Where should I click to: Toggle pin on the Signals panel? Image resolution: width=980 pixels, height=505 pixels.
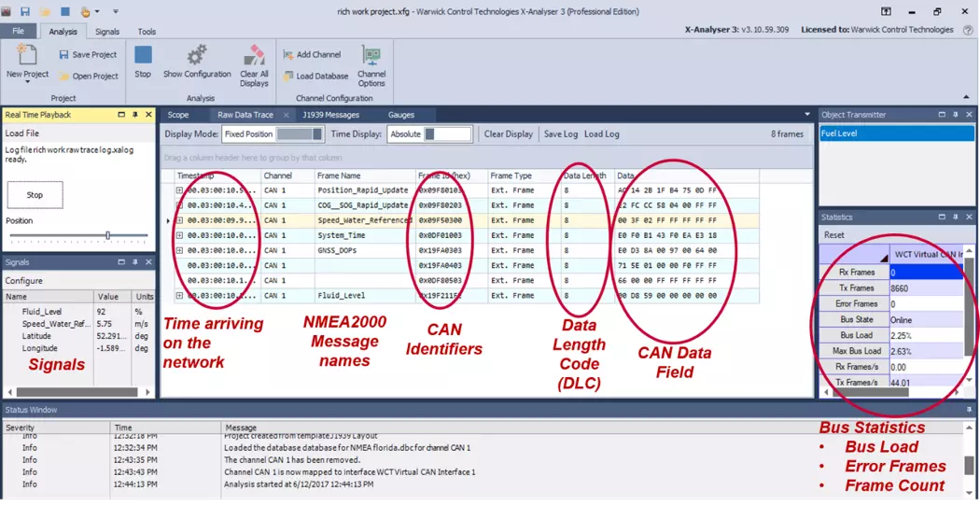coord(135,262)
